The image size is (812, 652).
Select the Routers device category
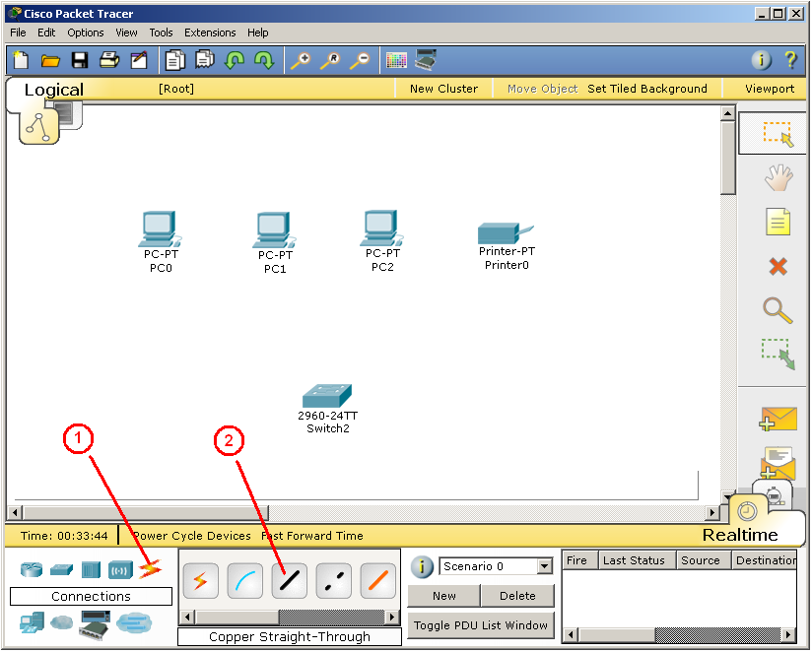point(32,569)
